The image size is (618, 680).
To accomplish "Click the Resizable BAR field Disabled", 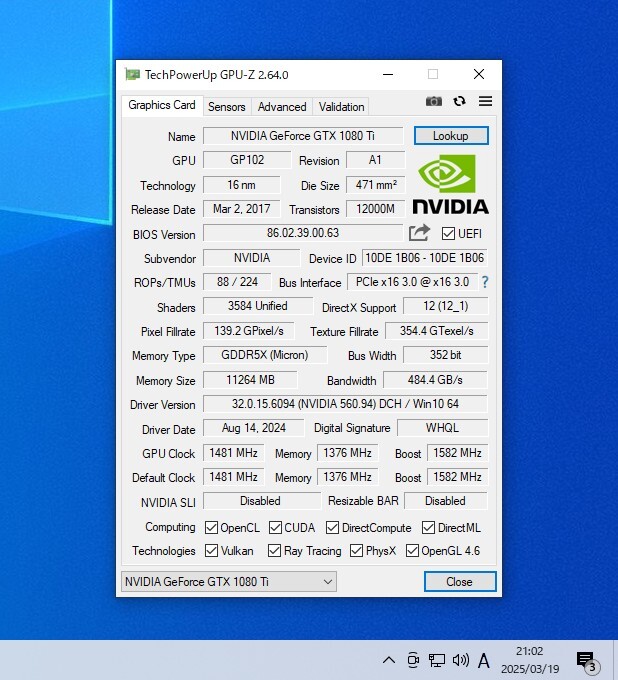I will [x=446, y=501].
